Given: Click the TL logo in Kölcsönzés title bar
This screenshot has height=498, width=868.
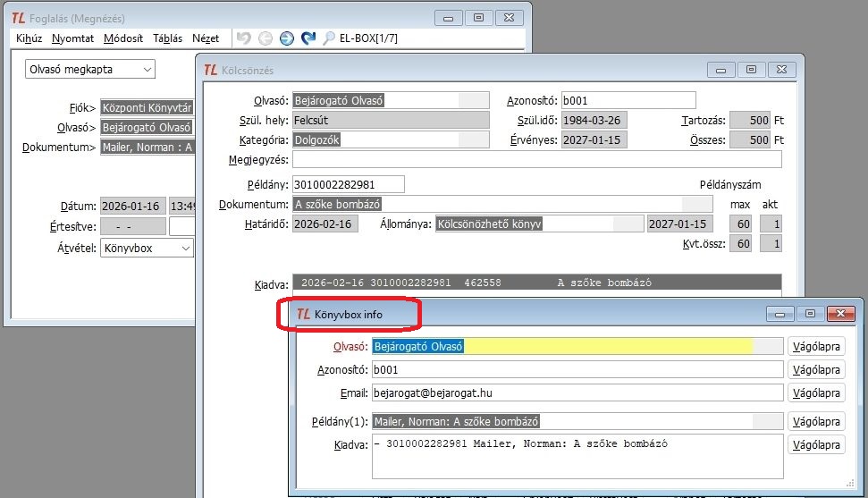Looking at the screenshot, I should point(210,70).
